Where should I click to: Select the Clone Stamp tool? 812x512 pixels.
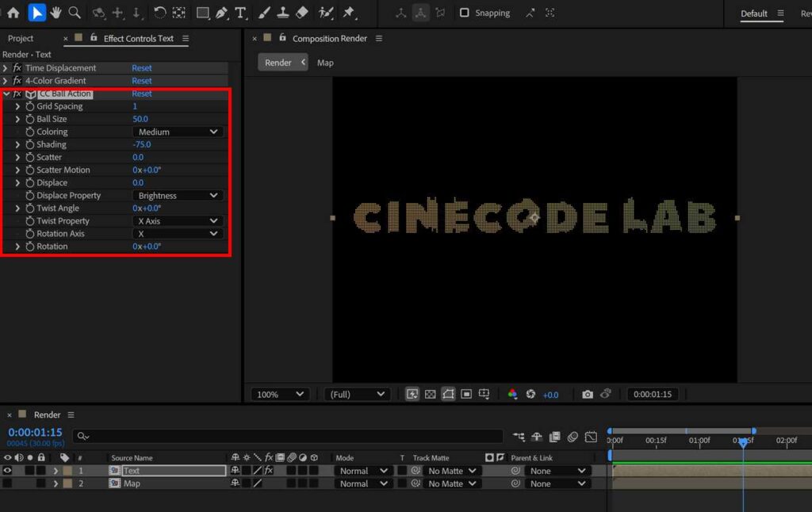[283, 13]
